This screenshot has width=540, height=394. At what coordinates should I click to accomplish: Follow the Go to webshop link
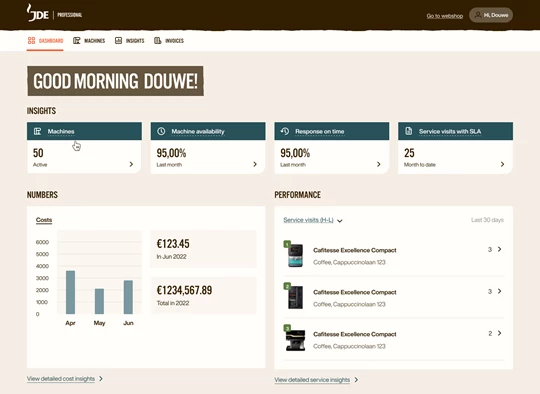[445, 16]
